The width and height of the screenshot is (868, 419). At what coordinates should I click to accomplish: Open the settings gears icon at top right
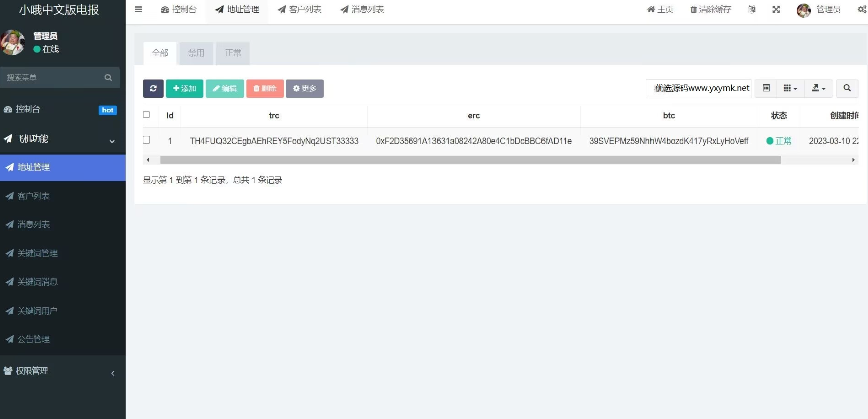coord(862,9)
